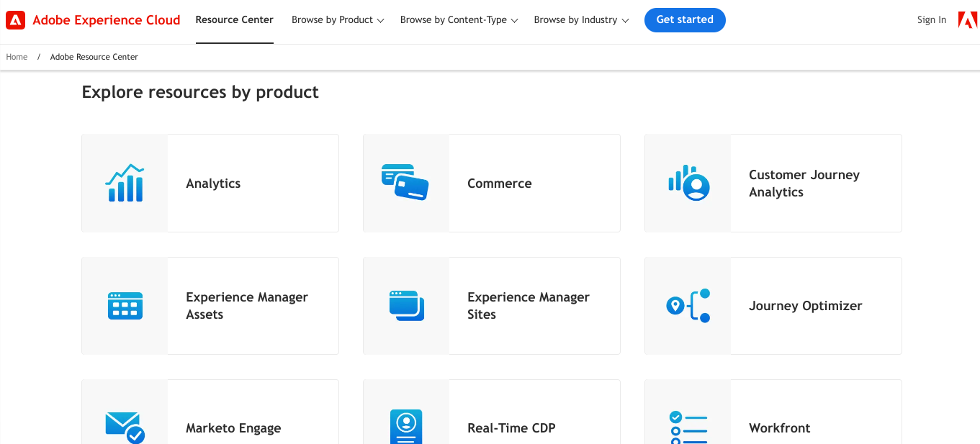The height and width of the screenshot is (444, 980).
Task: Click the Journey Optimizer path icon
Action: pyautogui.click(x=688, y=306)
